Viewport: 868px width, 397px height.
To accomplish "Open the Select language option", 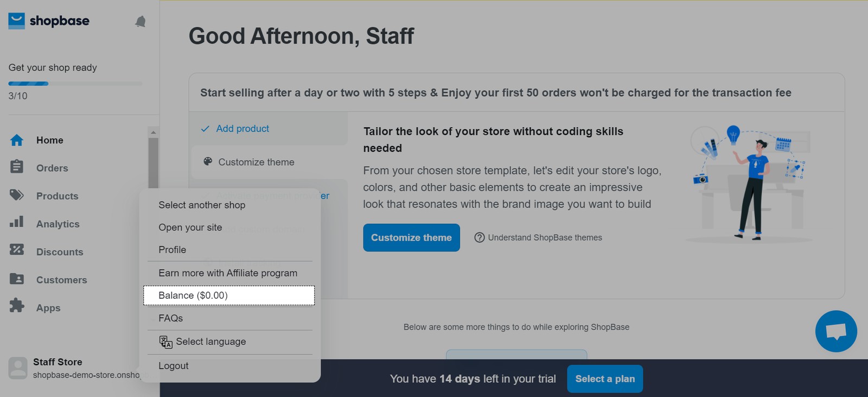I will click(x=210, y=342).
